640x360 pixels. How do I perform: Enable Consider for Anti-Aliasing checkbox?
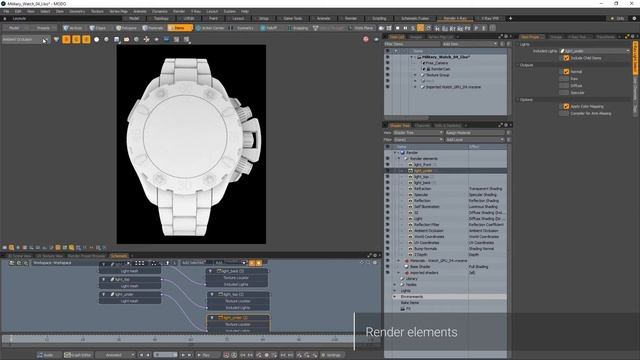click(564, 113)
